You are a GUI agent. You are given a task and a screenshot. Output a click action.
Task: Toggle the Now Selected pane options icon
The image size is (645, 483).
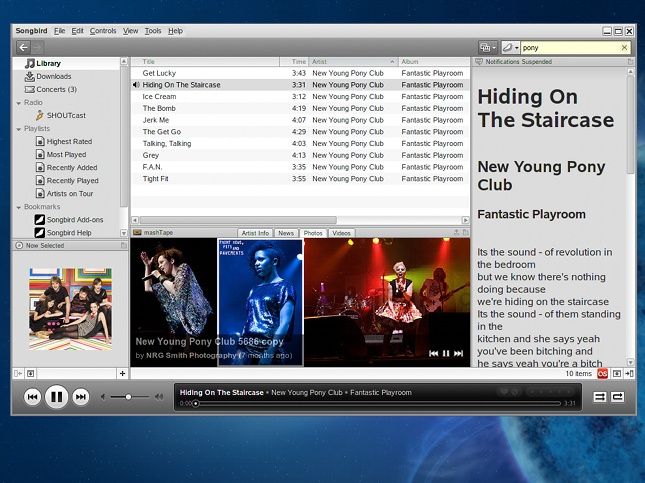123,246
